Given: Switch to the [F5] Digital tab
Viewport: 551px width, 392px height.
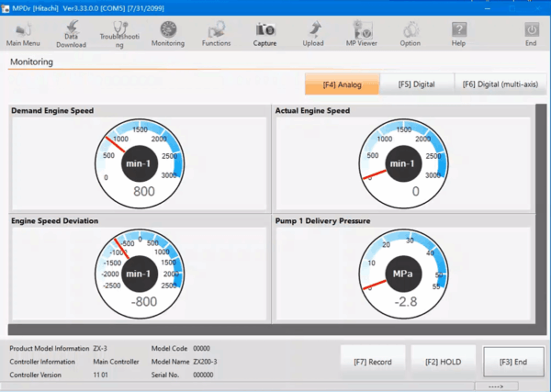Looking at the screenshot, I should (x=417, y=84).
